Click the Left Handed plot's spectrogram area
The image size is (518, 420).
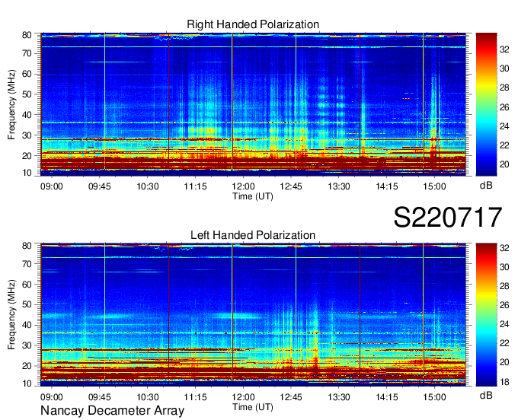[253, 315]
